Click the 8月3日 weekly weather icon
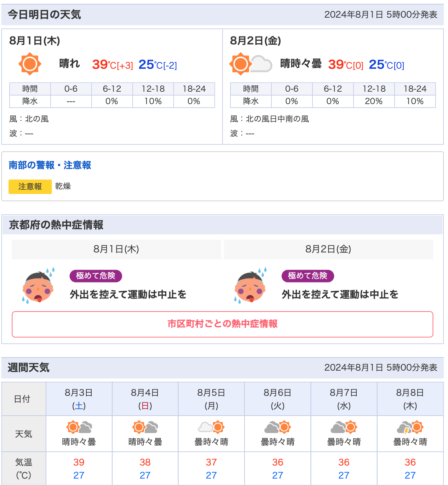448x485 pixels. pos(79,427)
